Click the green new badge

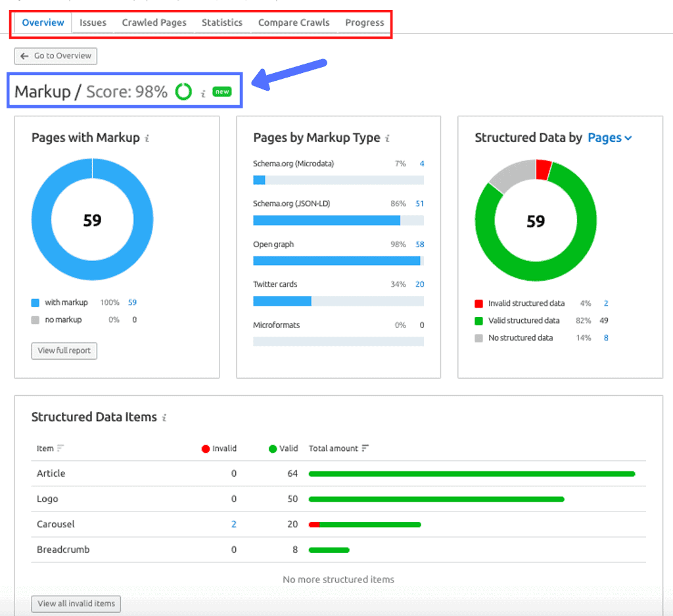coord(222,92)
